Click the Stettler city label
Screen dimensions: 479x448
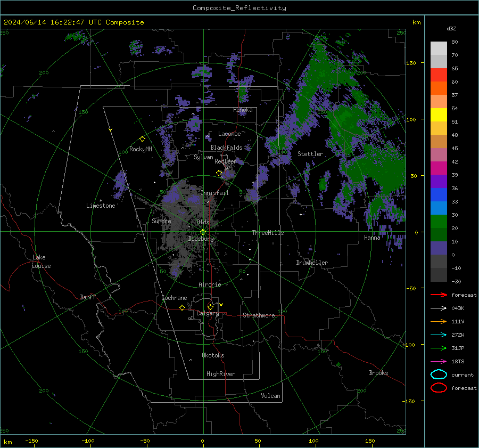coord(310,154)
